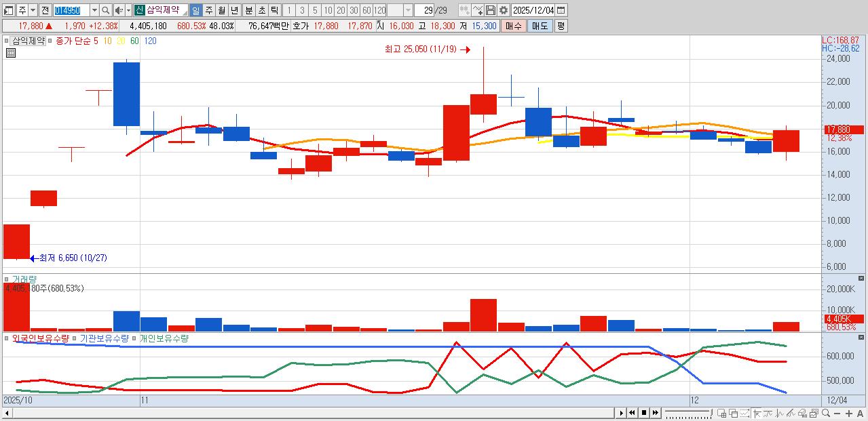Select interval preset 3
Viewport: 868px width, 421px height.
pyautogui.click(x=301, y=10)
